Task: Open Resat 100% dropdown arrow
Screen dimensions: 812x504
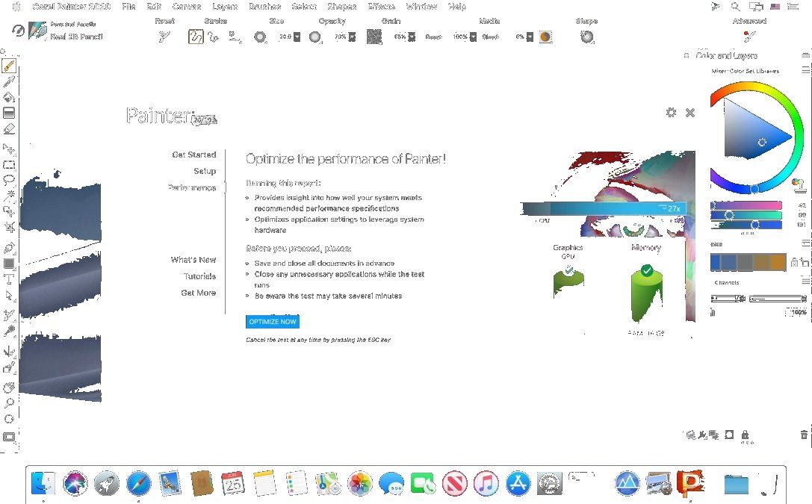Action: coord(473,37)
